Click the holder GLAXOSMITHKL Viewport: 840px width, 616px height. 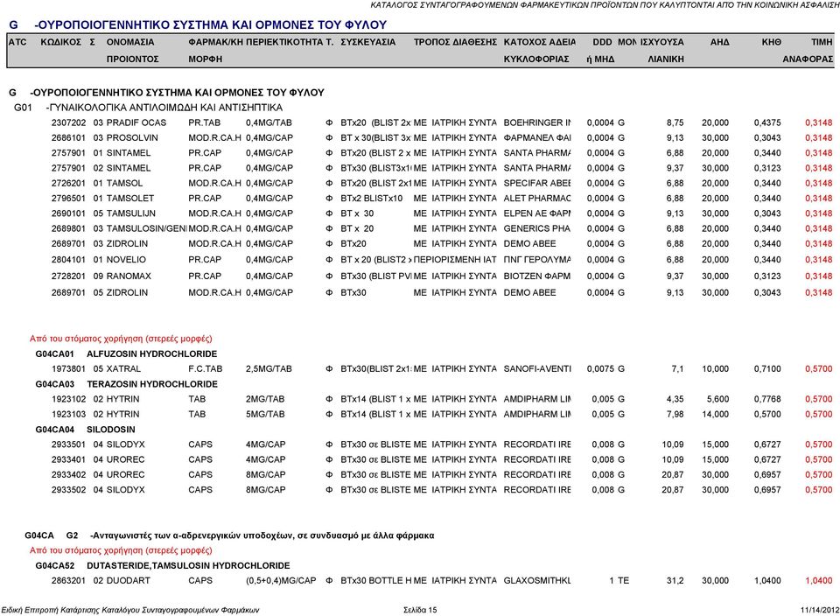click(x=537, y=581)
